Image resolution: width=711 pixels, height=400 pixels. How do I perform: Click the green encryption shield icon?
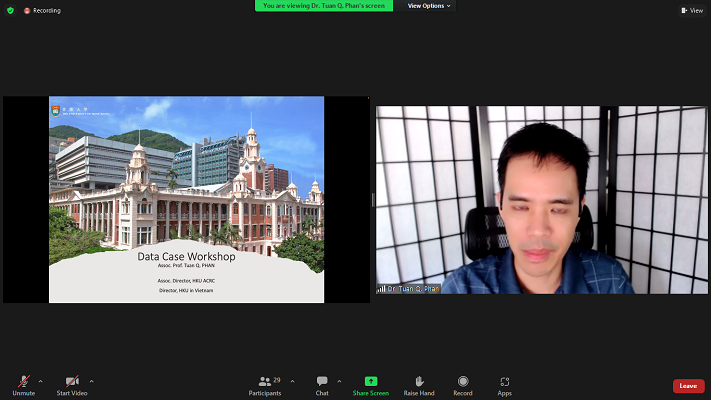pyautogui.click(x=10, y=10)
